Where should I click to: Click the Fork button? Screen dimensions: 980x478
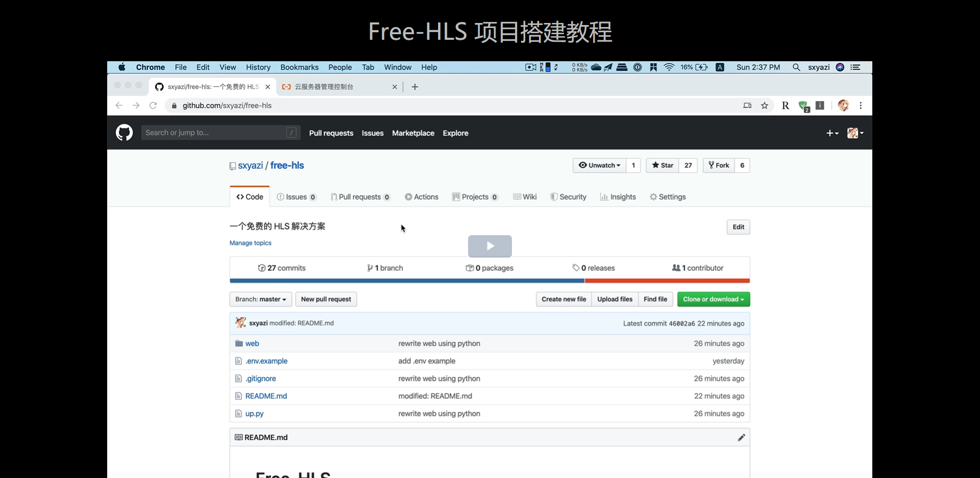tap(719, 165)
